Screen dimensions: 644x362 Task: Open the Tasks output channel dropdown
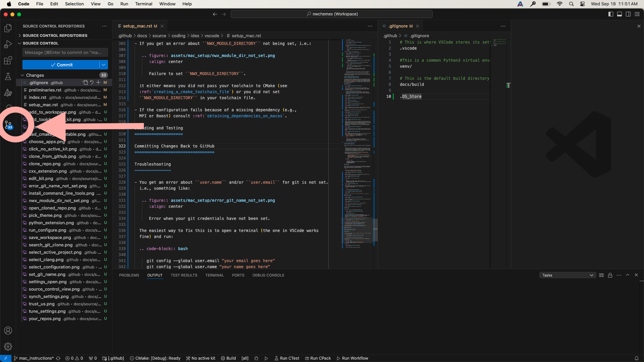[x=568, y=275]
